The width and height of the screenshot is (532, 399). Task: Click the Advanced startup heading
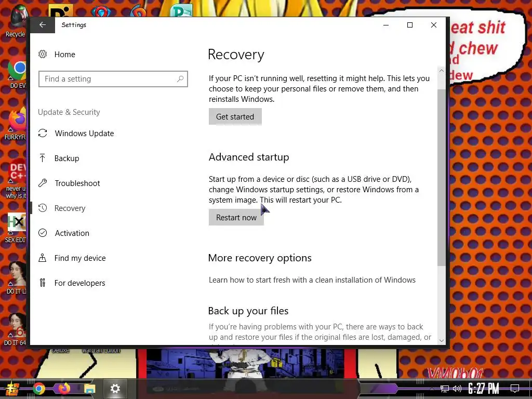point(249,157)
